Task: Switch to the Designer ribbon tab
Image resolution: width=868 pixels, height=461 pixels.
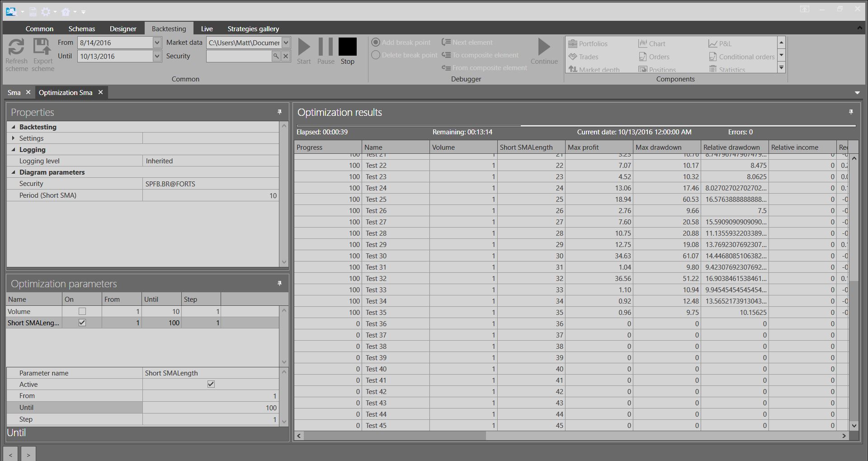Action: click(123, 29)
